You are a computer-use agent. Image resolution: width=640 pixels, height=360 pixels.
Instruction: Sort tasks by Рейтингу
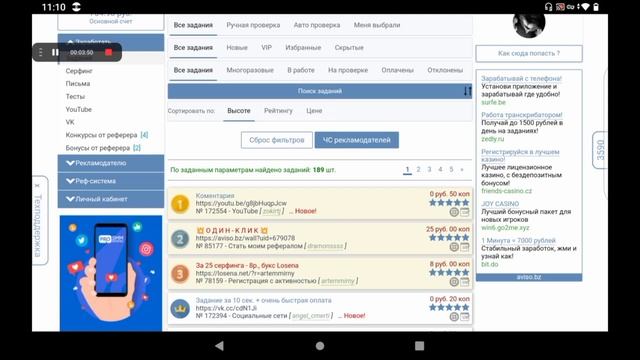(278, 111)
